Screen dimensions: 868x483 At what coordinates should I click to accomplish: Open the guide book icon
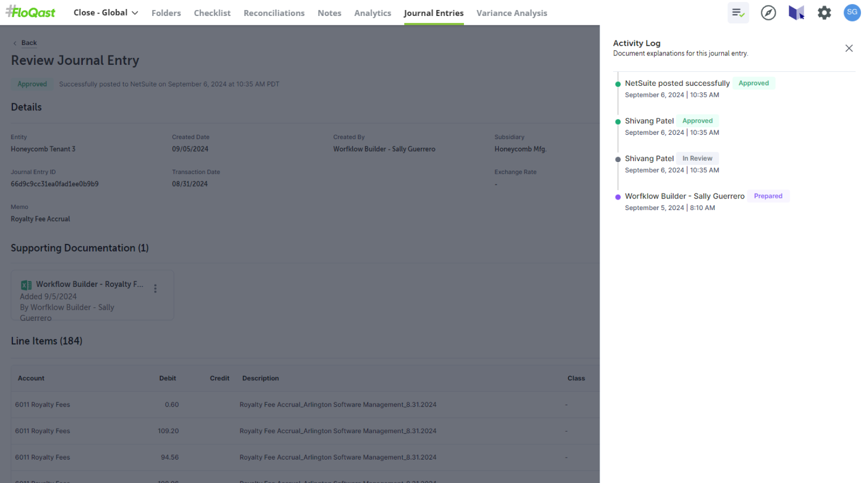(x=796, y=12)
